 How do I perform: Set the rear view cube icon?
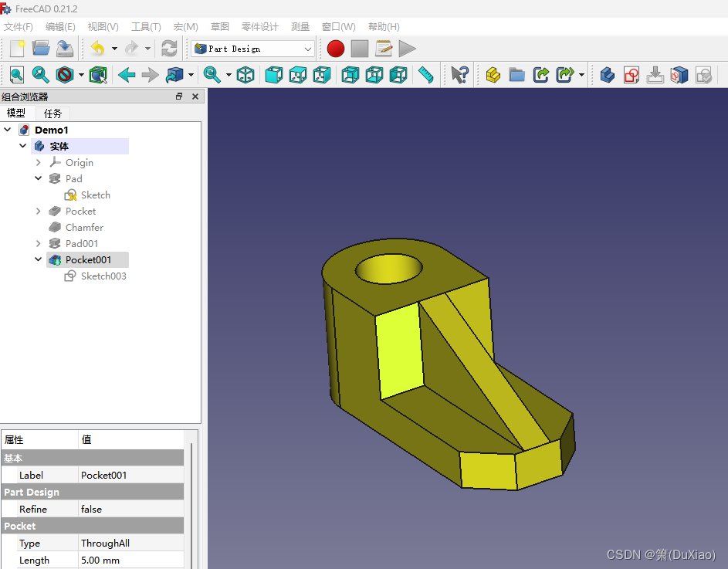coord(350,75)
